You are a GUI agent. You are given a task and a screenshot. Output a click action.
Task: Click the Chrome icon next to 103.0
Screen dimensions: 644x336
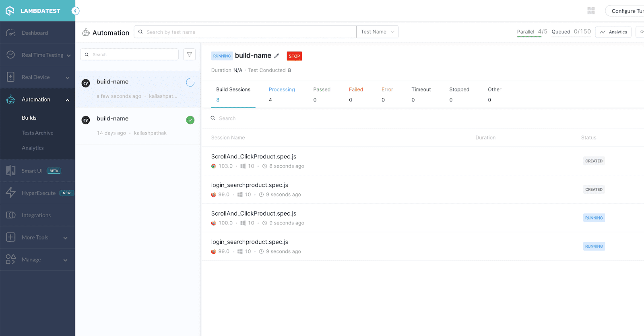click(x=214, y=166)
